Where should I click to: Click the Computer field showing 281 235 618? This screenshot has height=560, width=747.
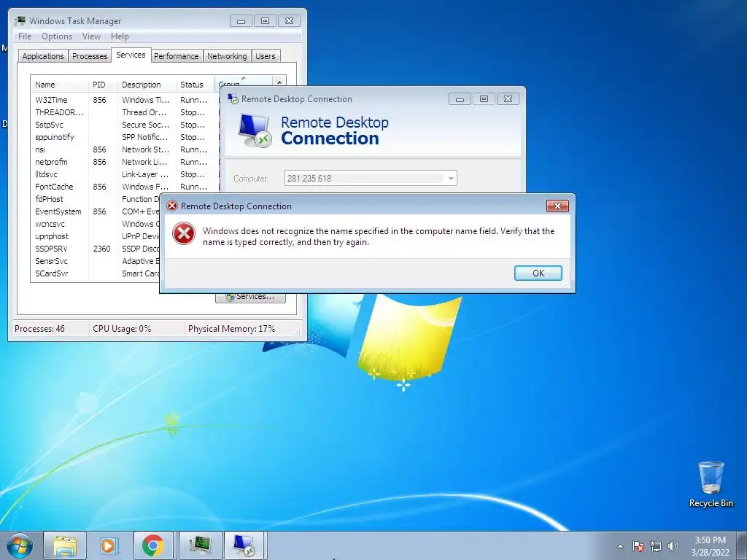370,178
